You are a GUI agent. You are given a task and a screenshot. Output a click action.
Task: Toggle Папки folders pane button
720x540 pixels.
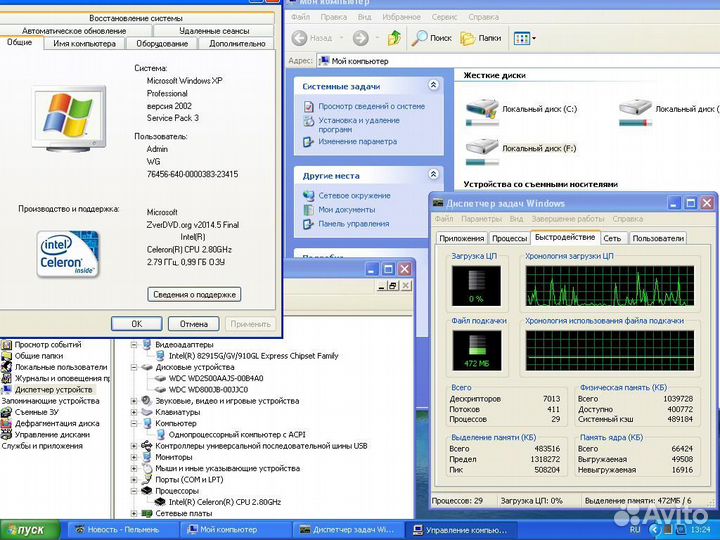(480, 38)
